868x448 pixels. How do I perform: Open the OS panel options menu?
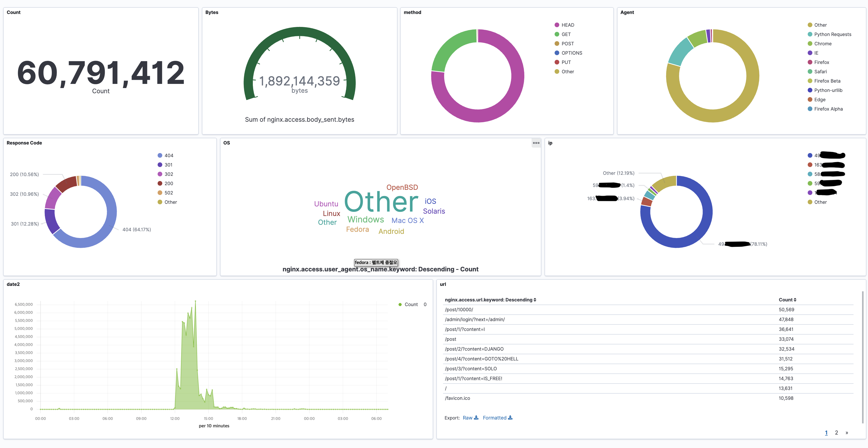536,143
